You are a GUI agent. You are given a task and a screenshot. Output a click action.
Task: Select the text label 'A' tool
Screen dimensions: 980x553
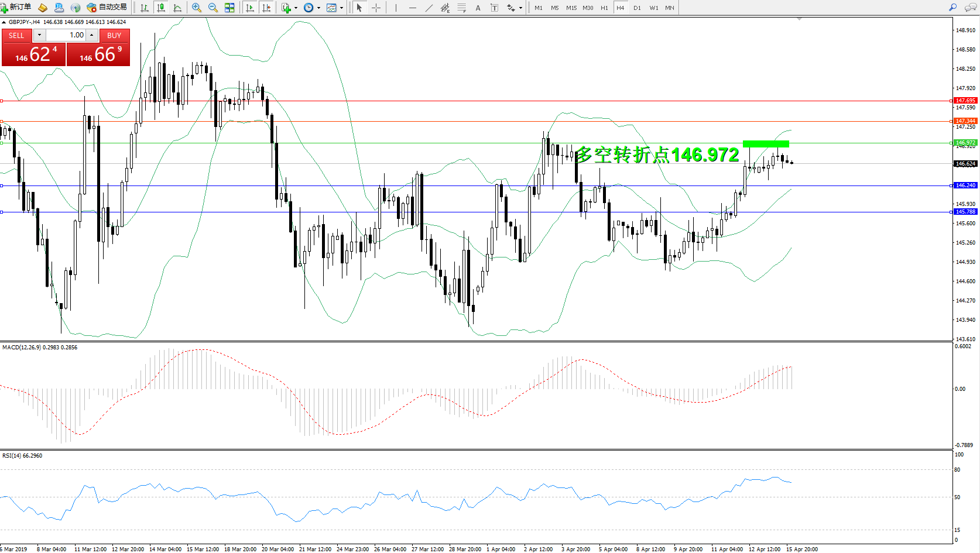click(x=478, y=8)
